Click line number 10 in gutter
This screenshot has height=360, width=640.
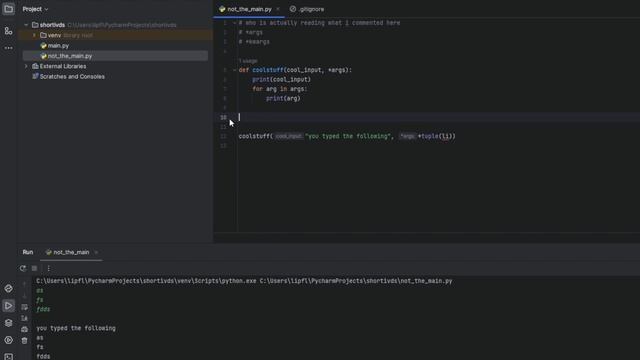click(x=223, y=118)
